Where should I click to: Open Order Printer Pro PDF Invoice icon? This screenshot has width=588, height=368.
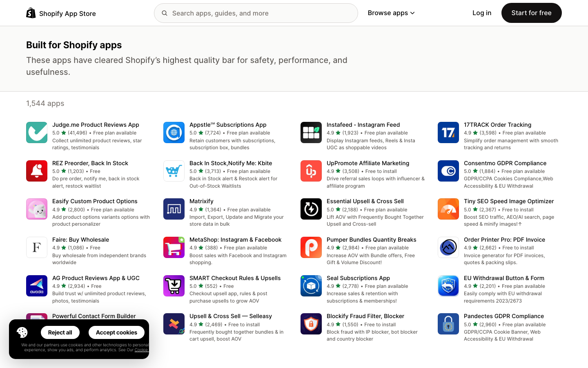[448, 247]
